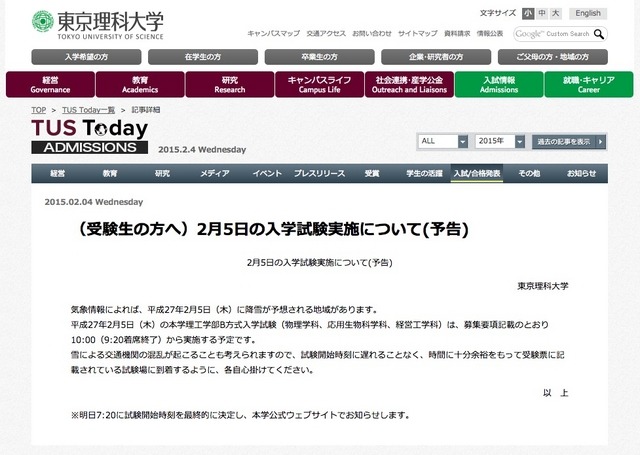Open TUS Today一覧 breadcrumb link
Viewport: 640px width, 455px height.
(88, 109)
